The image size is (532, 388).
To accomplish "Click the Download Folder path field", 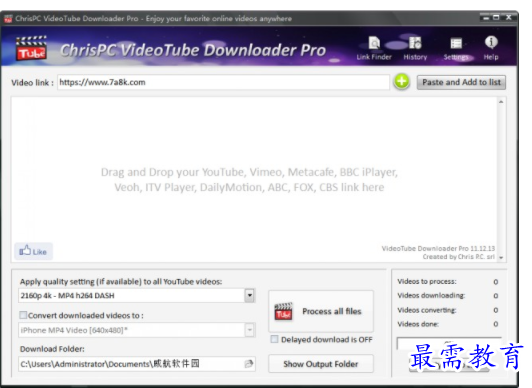I will (x=137, y=364).
